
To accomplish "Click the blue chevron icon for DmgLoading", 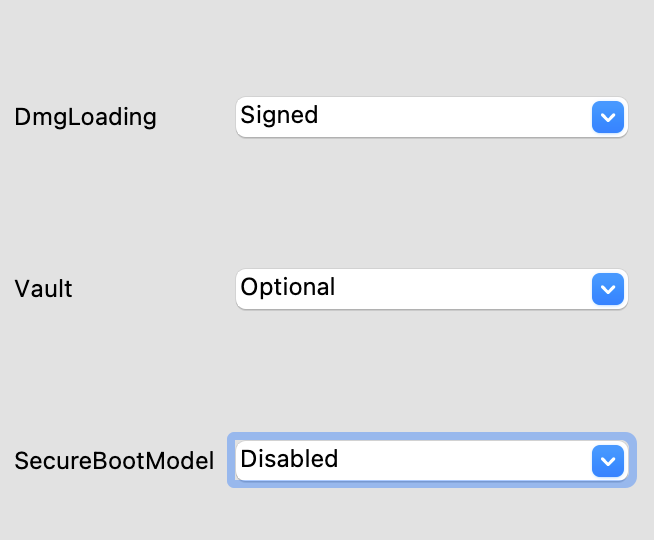I will (x=607, y=118).
